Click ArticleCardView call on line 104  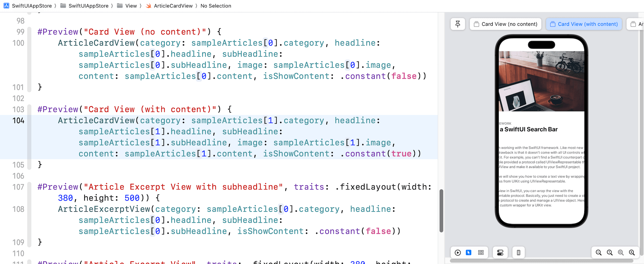click(x=96, y=121)
